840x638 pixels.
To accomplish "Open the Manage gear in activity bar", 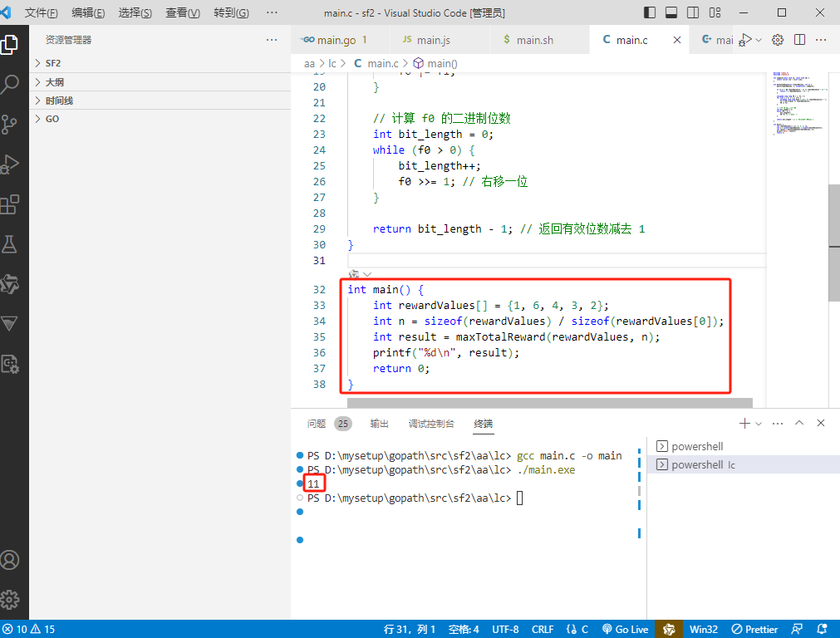I will coord(10,600).
